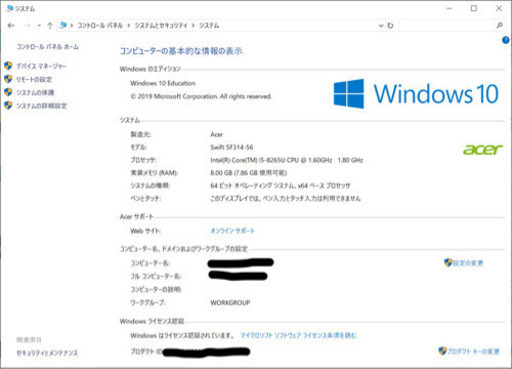Open システムの保護 link
The width and height of the screenshot is (512, 369).
click(35, 92)
